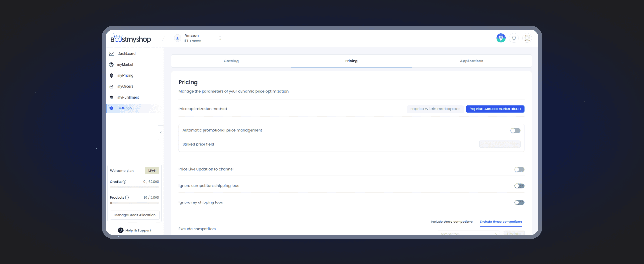This screenshot has height=264, width=644.
Task: Open myOrders in the sidebar
Action: (x=125, y=87)
